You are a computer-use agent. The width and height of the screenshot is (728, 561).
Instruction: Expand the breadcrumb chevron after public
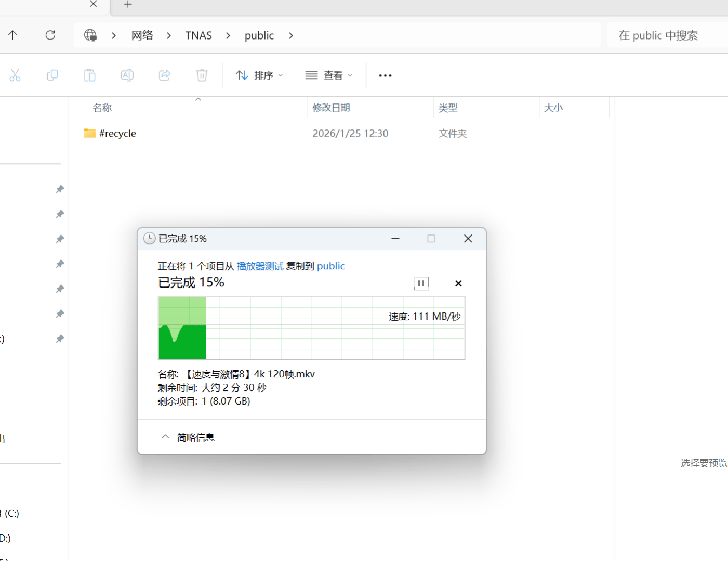(291, 35)
